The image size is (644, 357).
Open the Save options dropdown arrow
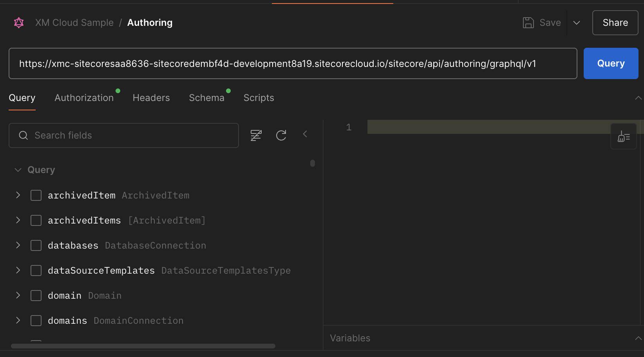[x=577, y=23]
